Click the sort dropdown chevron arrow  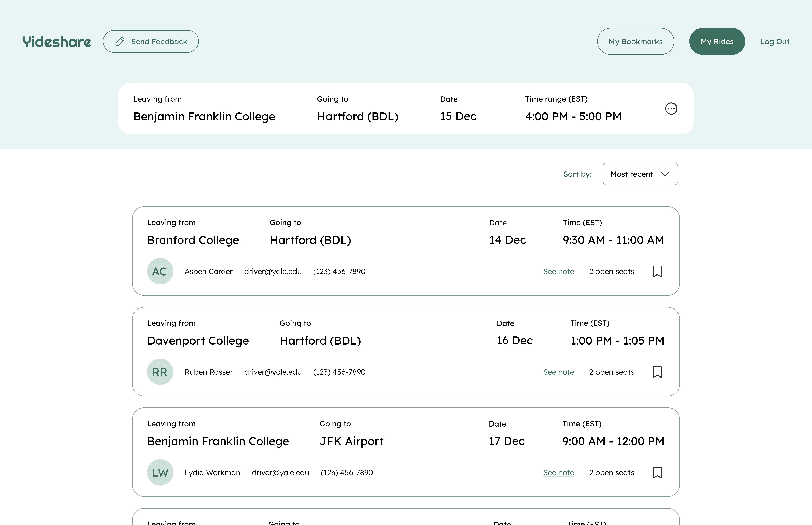[665, 174]
